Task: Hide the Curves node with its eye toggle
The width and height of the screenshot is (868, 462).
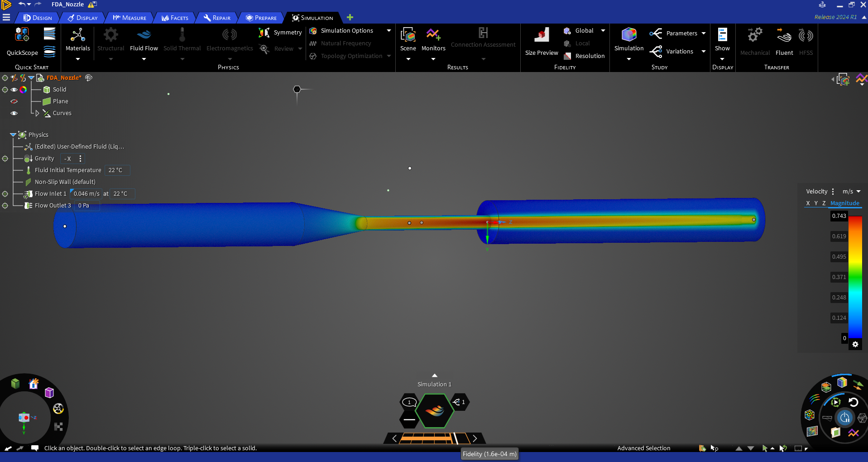Action: (x=14, y=113)
